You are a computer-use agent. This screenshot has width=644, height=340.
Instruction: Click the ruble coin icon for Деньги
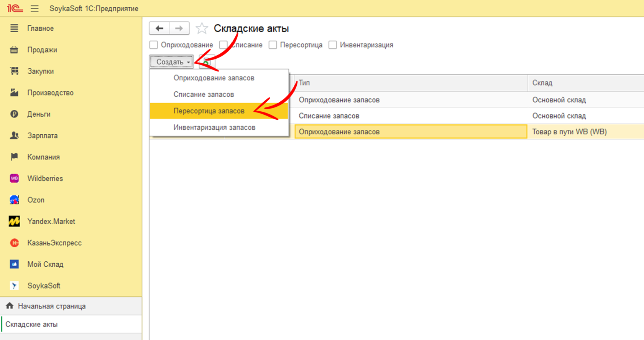pyautogui.click(x=14, y=114)
